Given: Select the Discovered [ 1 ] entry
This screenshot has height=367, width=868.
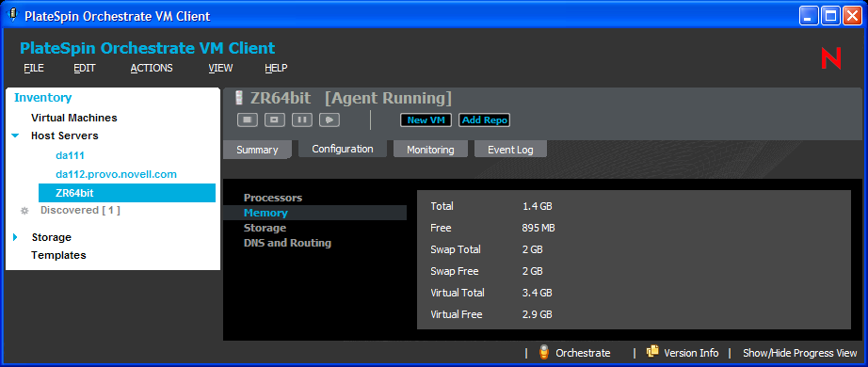Looking at the screenshot, I should (x=80, y=211).
